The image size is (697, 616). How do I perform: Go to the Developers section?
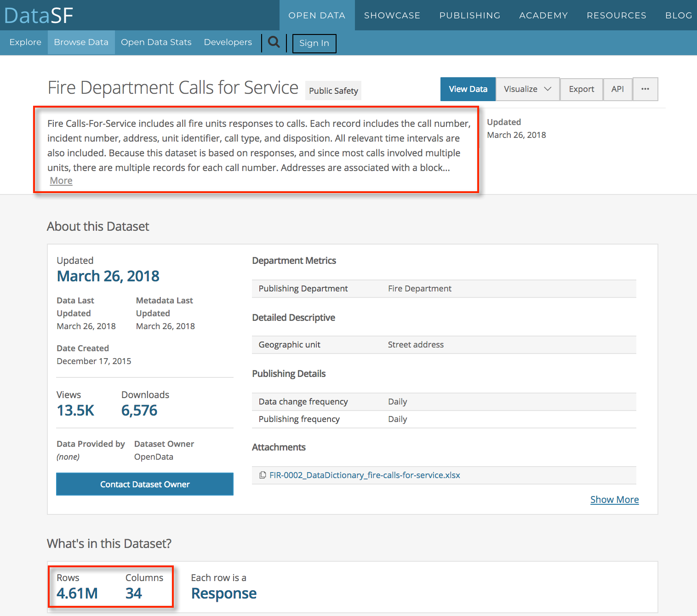(228, 42)
